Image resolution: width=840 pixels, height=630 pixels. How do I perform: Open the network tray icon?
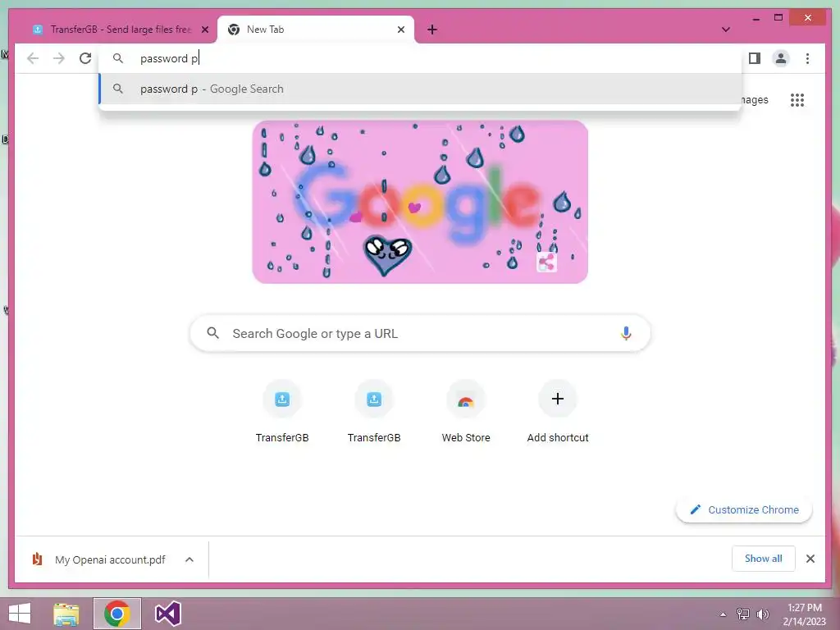pos(743,614)
